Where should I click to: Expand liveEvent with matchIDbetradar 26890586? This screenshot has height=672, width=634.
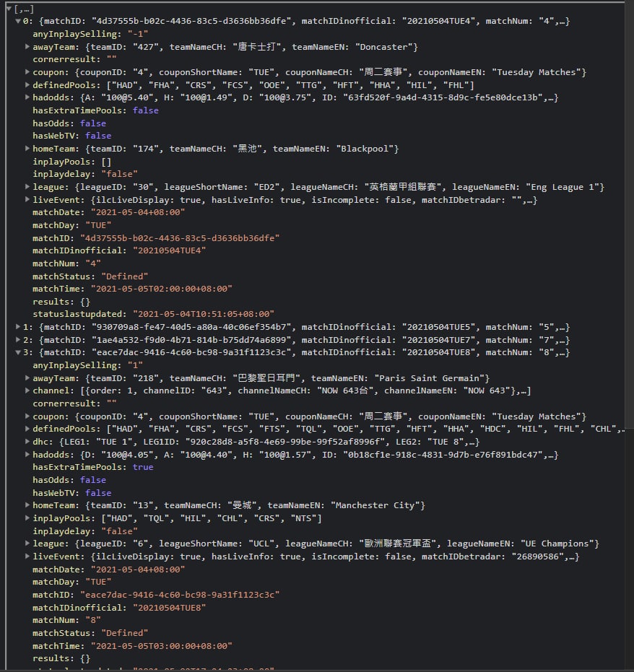[27, 557]
